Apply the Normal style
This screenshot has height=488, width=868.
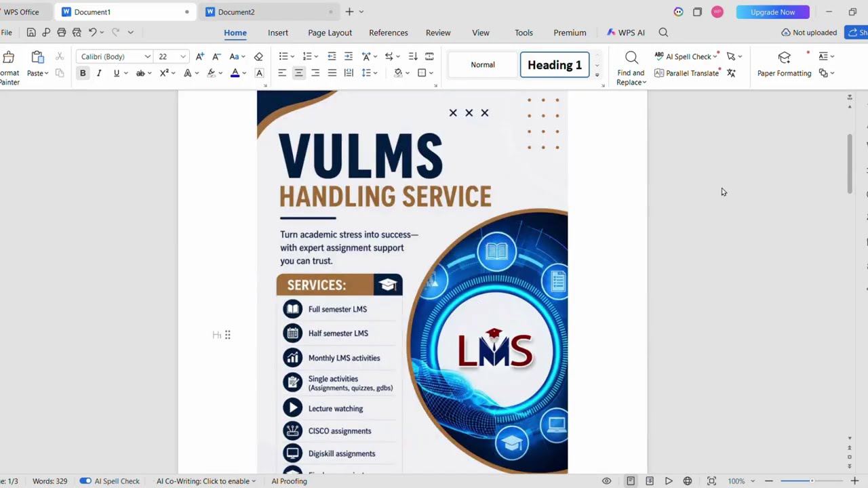click(x=483, y=65)
